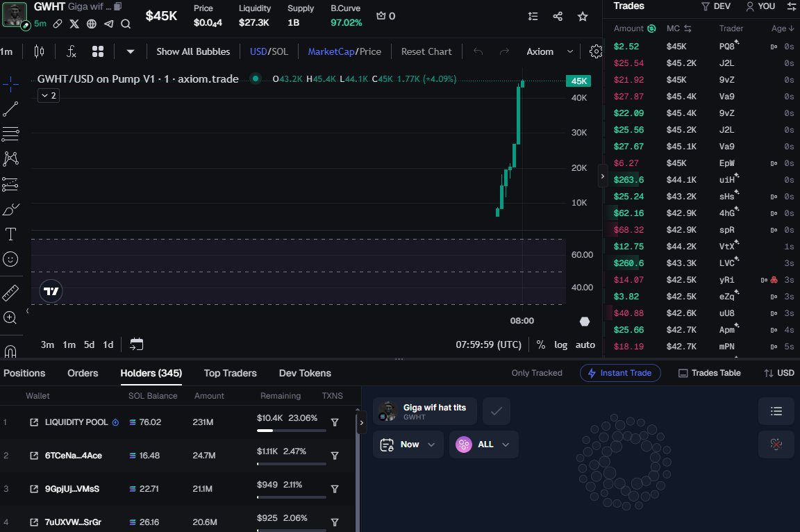
Task: Select the 1d time range
Action: pyautogui.click(x=108, y=344)
